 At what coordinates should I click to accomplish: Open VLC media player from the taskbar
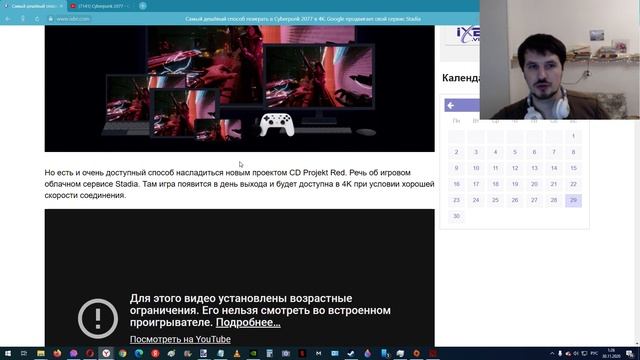click(237, 353)
